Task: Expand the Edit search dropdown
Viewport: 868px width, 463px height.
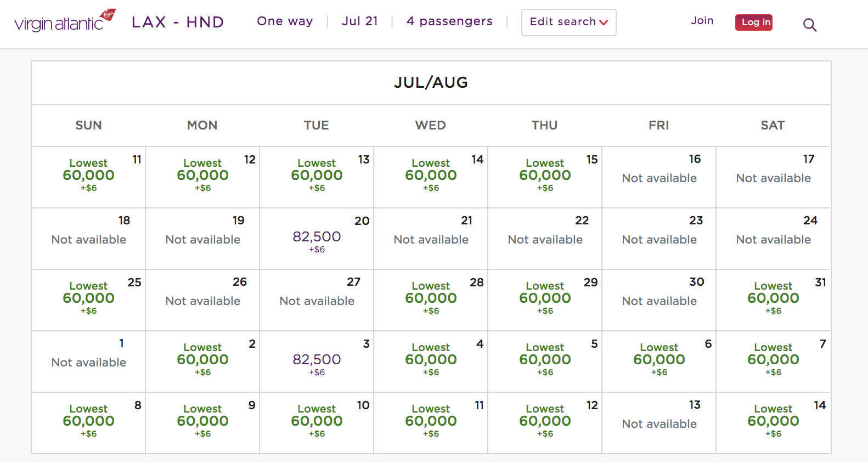Action: [568, 22]
